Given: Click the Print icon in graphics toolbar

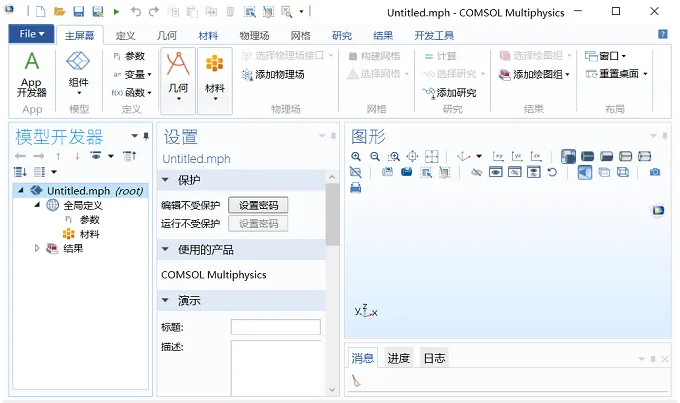Looking at the screenshot, I should pos(356,188).
